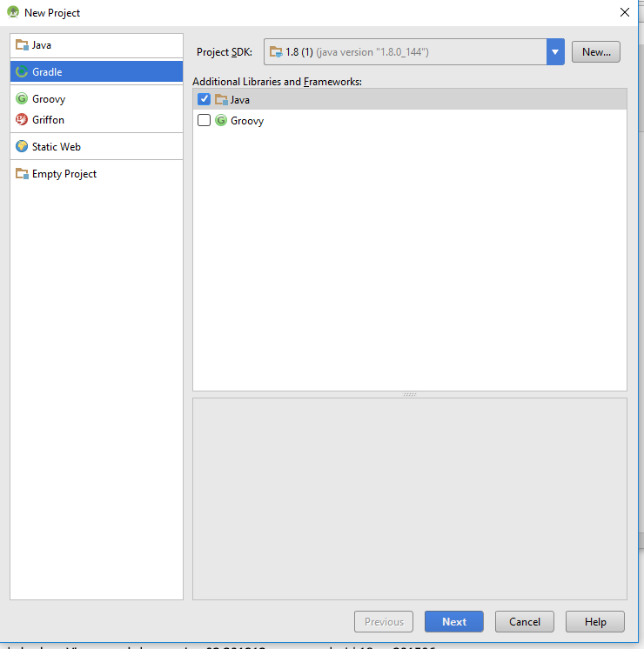Choose the Groovy project category
The width and height of the screenshot is (644, 649).
pyautogui.click(x=97, y=98)
